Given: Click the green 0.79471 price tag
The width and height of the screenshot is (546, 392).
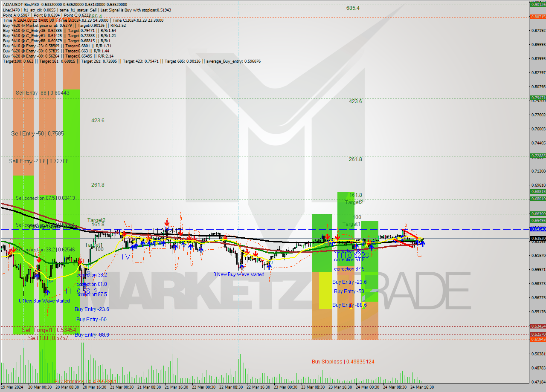Looking at the screenshot, I should (537, 98).
